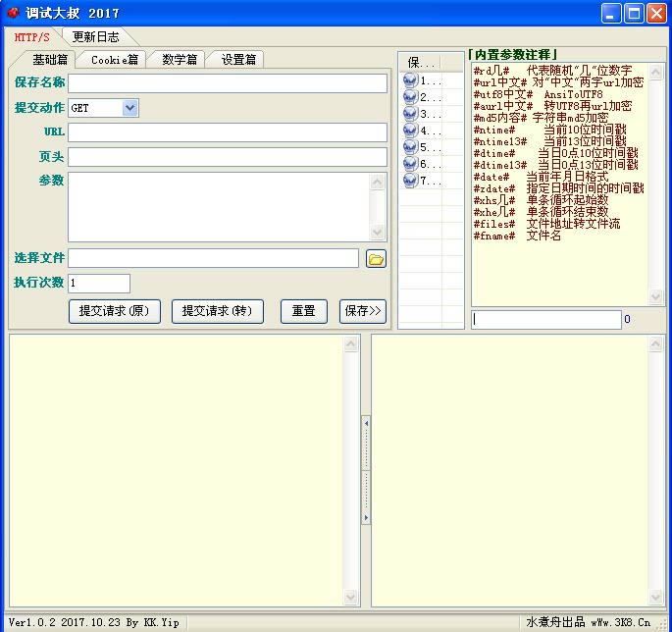Click the #ntime# timestamp line
This screenshot has width=672, height=632.
click(550, 130)
